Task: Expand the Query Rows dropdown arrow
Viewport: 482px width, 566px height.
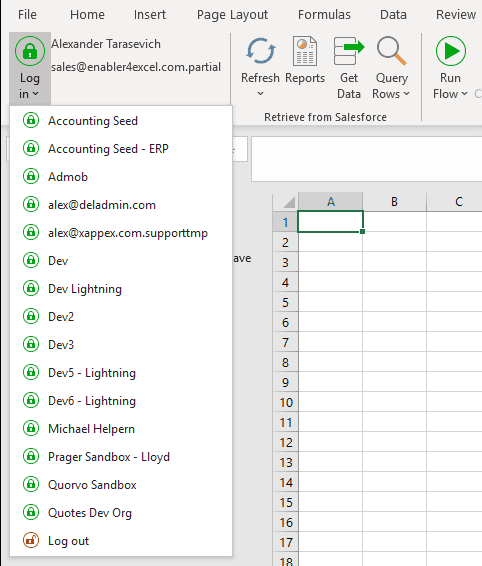Action: click(x=407, y=94)
